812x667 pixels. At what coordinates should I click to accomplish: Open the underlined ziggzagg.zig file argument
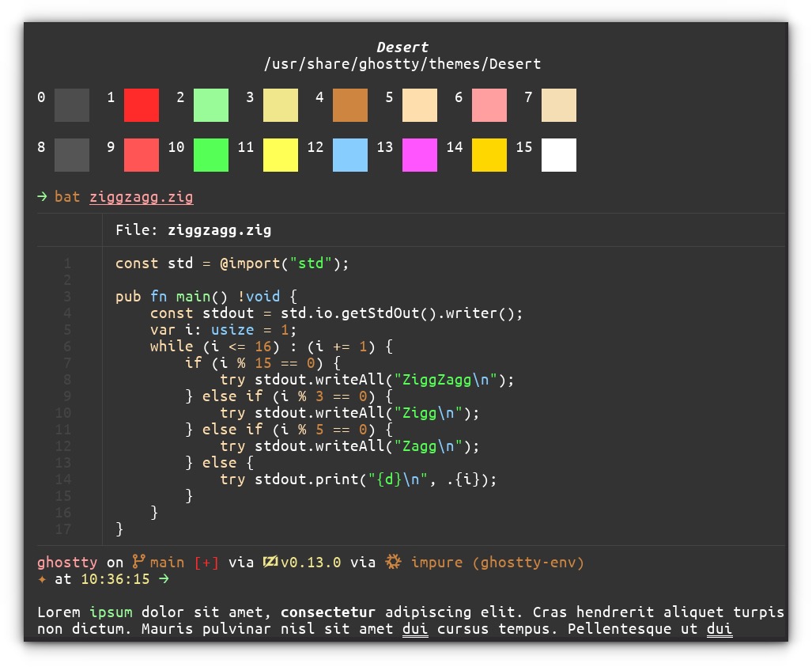142,198
